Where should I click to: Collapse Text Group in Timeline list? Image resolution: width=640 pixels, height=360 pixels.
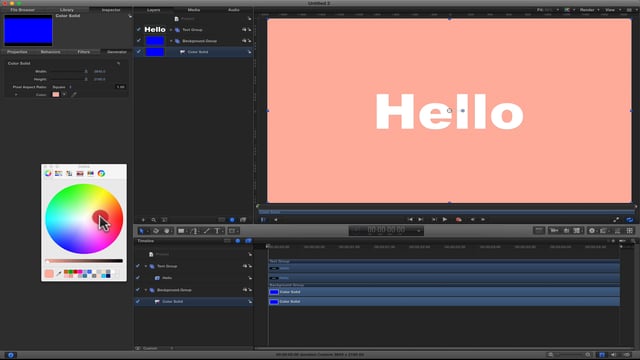(146, 266)
